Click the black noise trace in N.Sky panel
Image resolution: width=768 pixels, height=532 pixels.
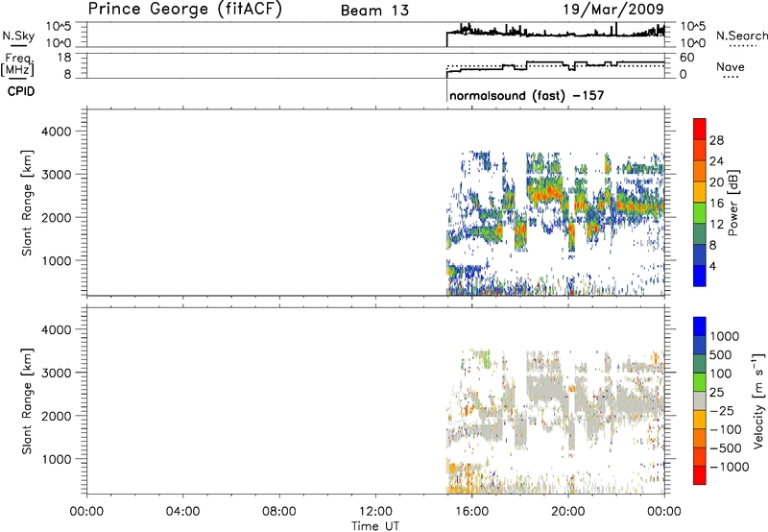click(x=556, y=34)
